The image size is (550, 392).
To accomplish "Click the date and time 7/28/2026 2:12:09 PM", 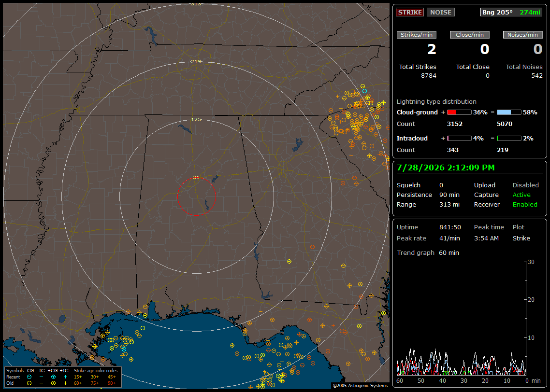I will 446,168.
